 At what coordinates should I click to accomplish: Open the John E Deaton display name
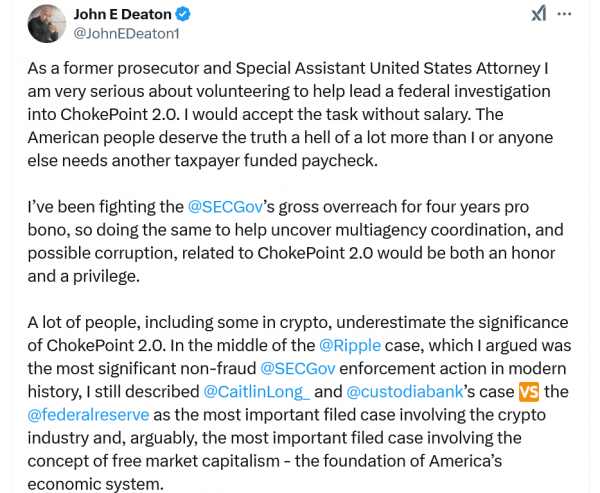point(122,15)
